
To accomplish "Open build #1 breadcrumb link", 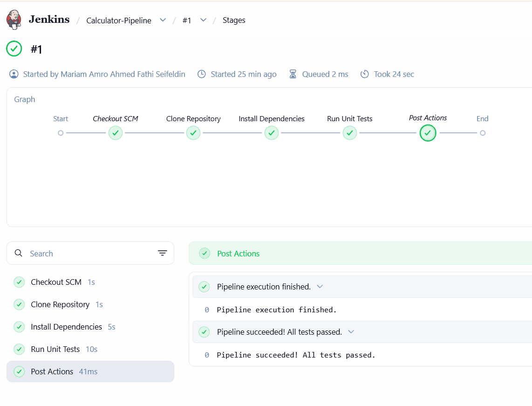I will (187, 21).
